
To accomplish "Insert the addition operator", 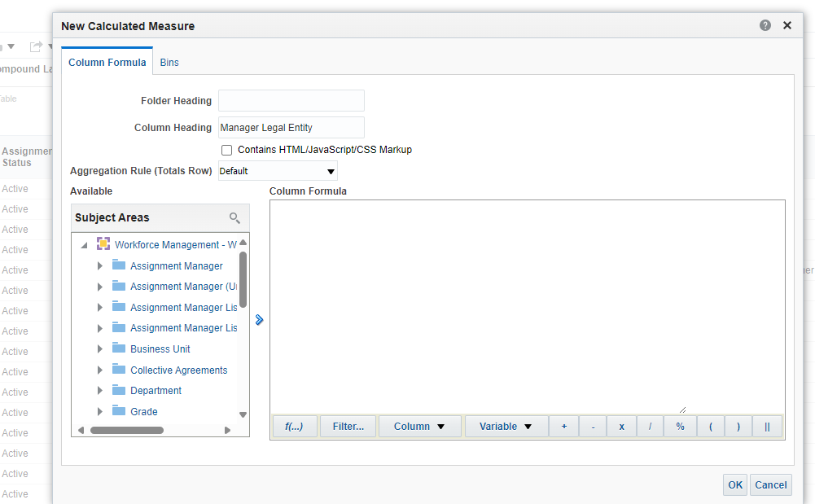I will coord(563,426).
